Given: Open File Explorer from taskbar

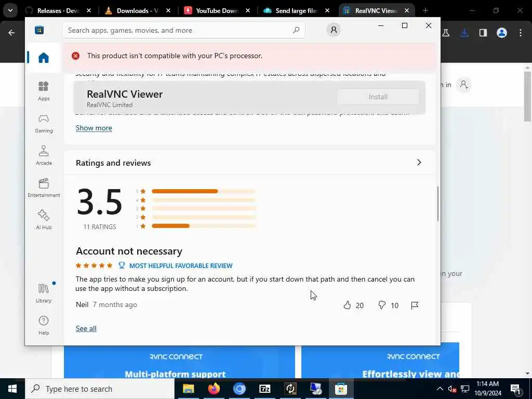Looking at the screenshot, I should [x=188, y=389].
